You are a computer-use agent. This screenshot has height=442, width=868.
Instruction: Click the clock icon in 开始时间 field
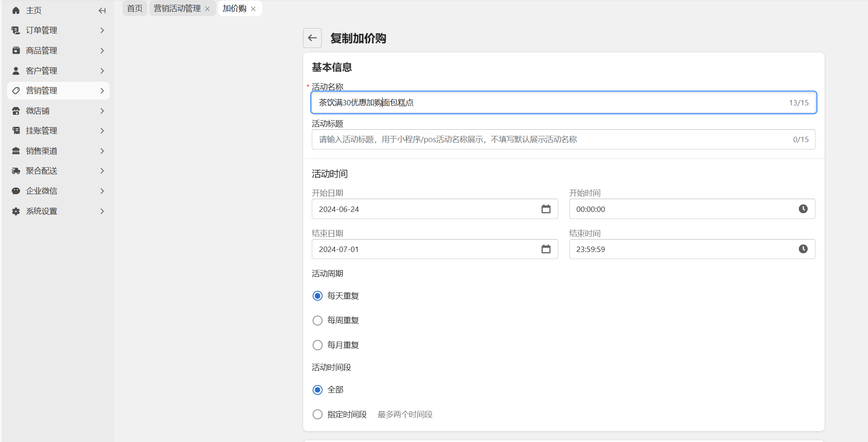tap(803, 209)
